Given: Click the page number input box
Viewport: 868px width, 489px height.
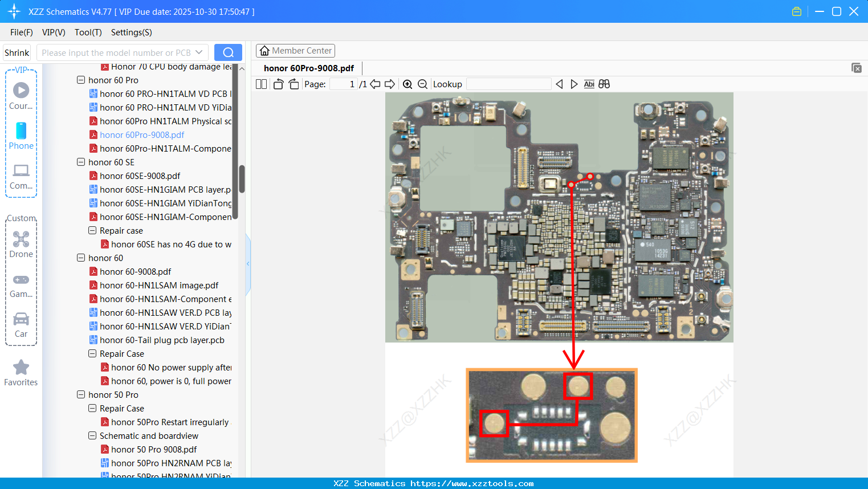Looking at the screenshot, I should 344,84.
